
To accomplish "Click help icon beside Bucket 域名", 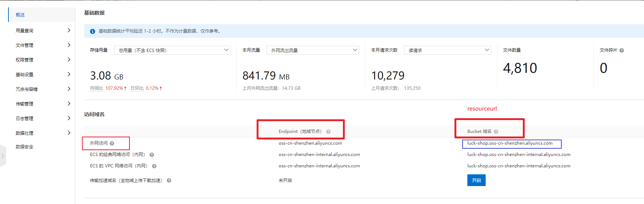I will pos(496,132).
